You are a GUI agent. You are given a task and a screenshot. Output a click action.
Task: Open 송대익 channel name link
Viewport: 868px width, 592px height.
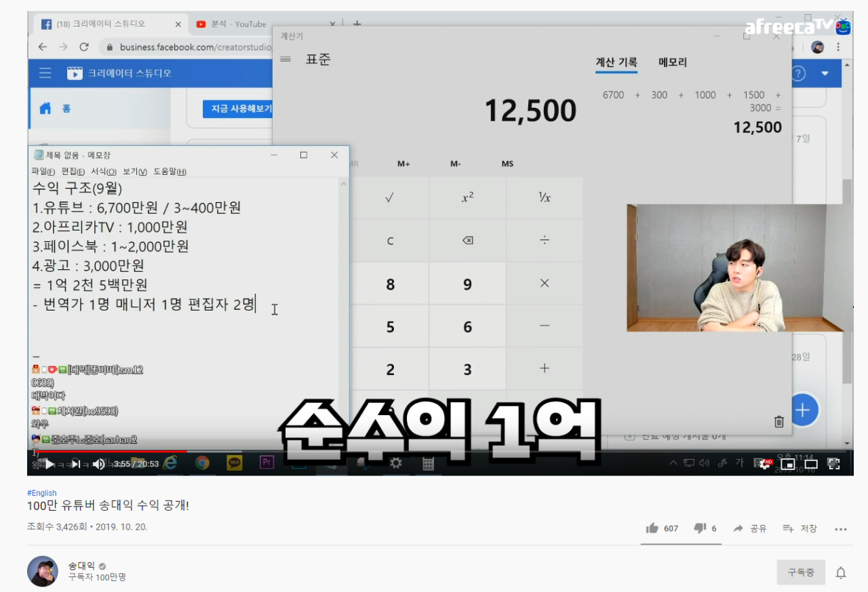click(81, 566)
